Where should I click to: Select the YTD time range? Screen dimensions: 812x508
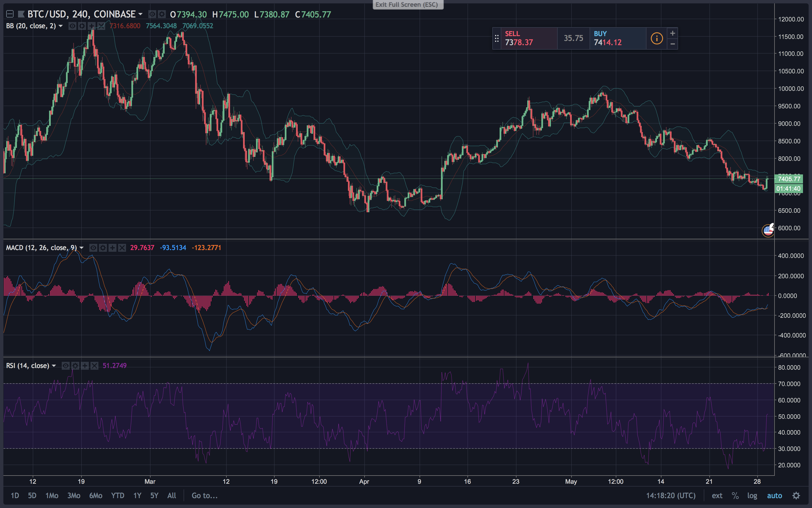pyautogui.click(x=118, y=496)
